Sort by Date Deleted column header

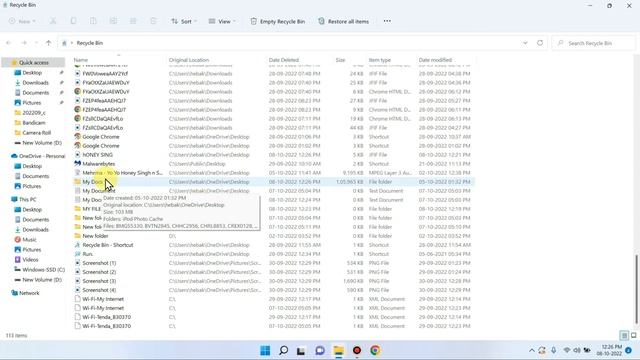point(284,60)
